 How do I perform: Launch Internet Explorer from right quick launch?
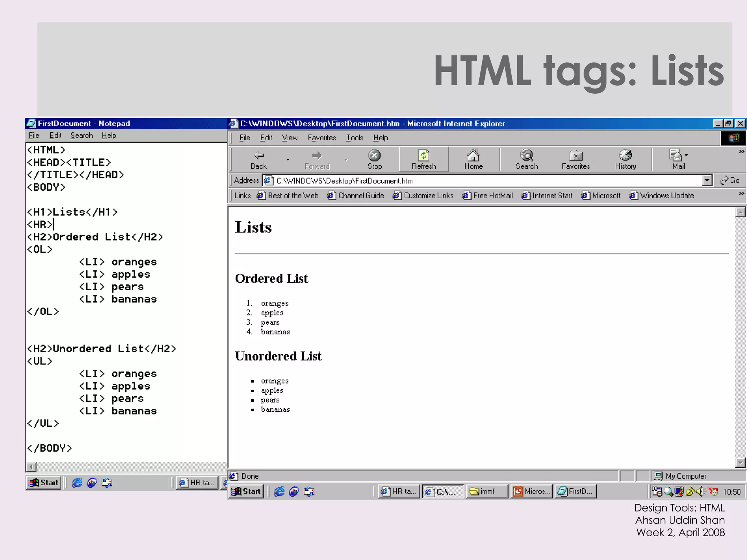(x=279, y=491)
